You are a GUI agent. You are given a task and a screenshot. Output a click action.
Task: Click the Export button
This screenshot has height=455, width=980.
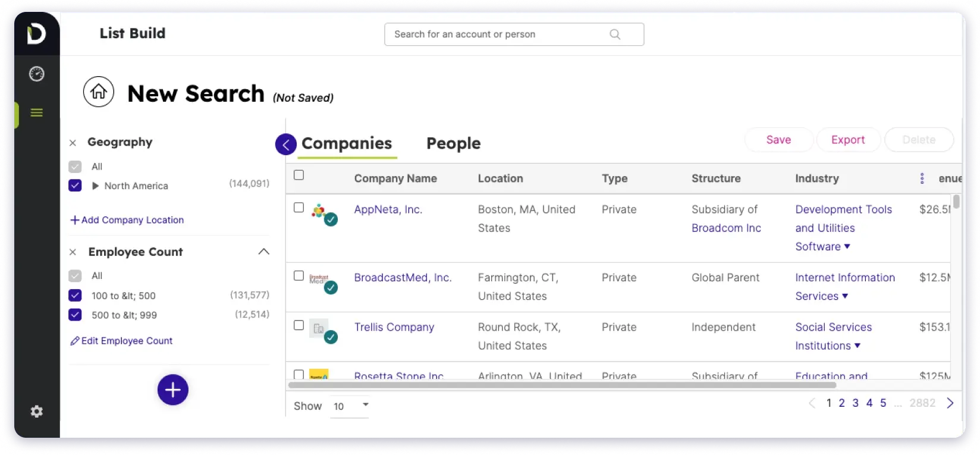pyautogui.click(x=848, y=140)
